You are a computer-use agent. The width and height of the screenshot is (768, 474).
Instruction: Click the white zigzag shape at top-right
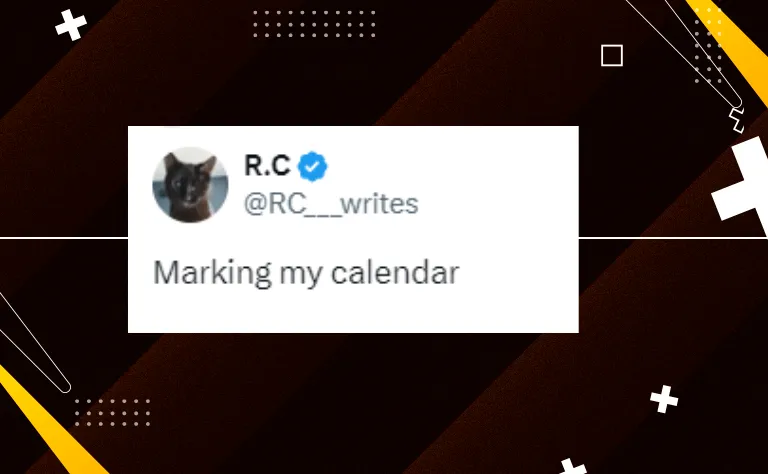point(736,120)
